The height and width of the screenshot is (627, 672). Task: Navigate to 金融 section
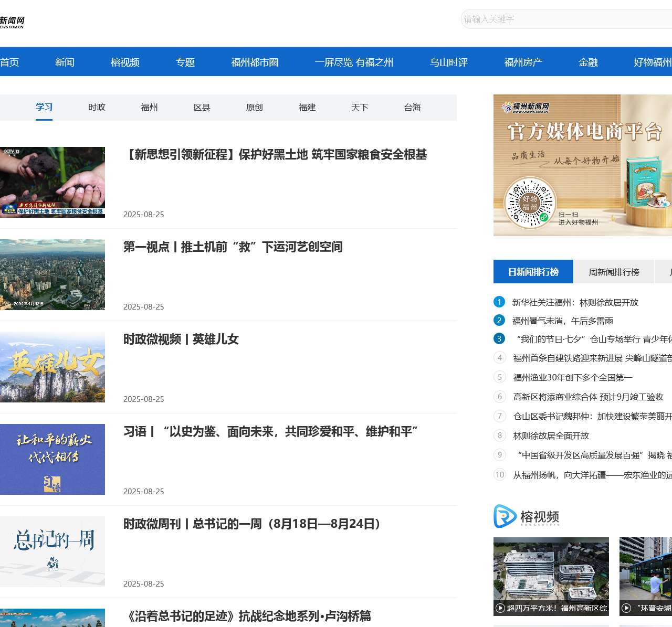[588, 62]
